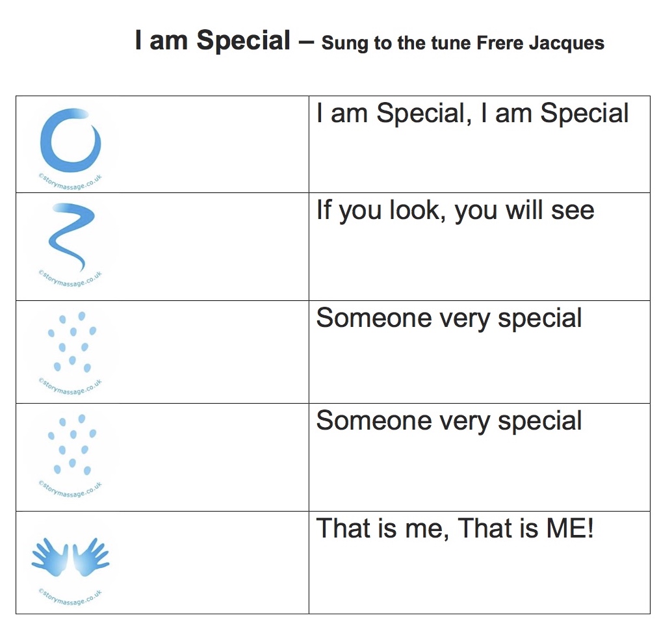Click the first sprinkle dots icon
672x624 pixels.
[72, 342]
